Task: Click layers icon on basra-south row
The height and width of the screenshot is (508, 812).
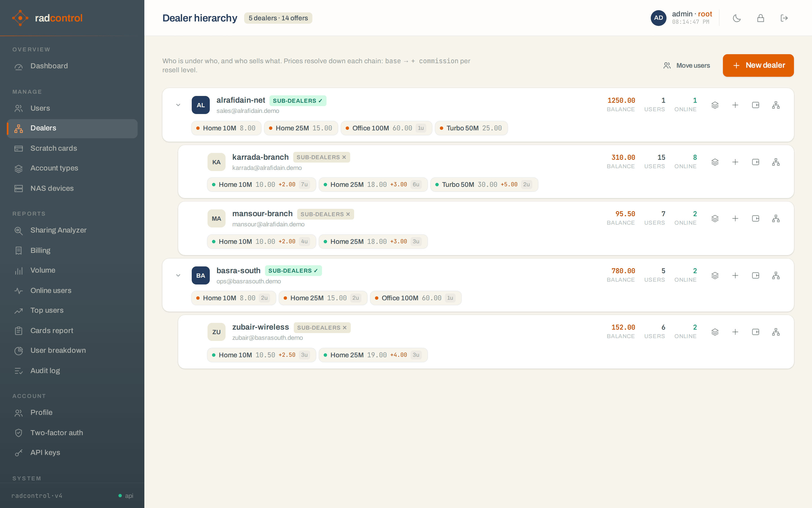Action: (x=715, y=275)
